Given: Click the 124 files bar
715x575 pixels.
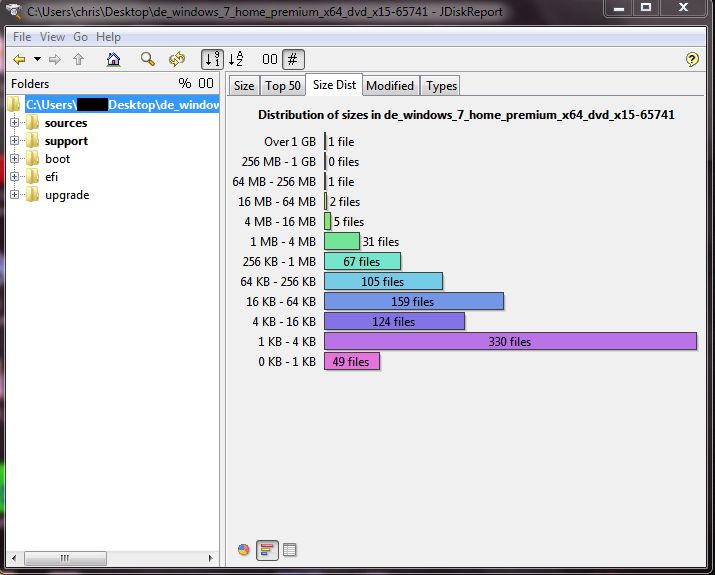Looking at the screenshot, I should pos(394,321).
